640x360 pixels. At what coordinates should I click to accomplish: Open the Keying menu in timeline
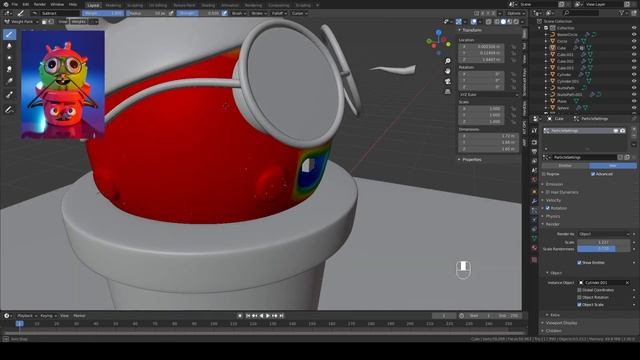click(48, 316)
